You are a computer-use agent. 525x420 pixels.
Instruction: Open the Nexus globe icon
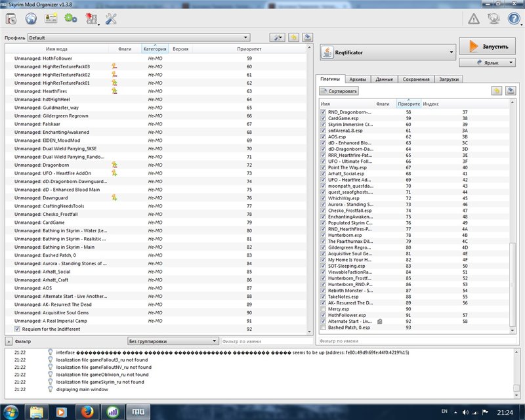31,19
